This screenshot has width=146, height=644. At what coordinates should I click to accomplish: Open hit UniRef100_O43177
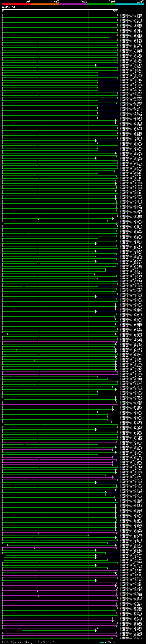[x=131, y=226]
